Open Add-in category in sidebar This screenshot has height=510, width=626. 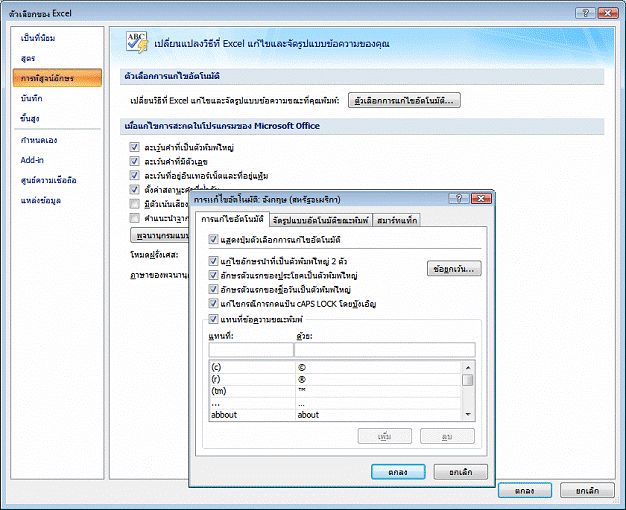point(32,160)
